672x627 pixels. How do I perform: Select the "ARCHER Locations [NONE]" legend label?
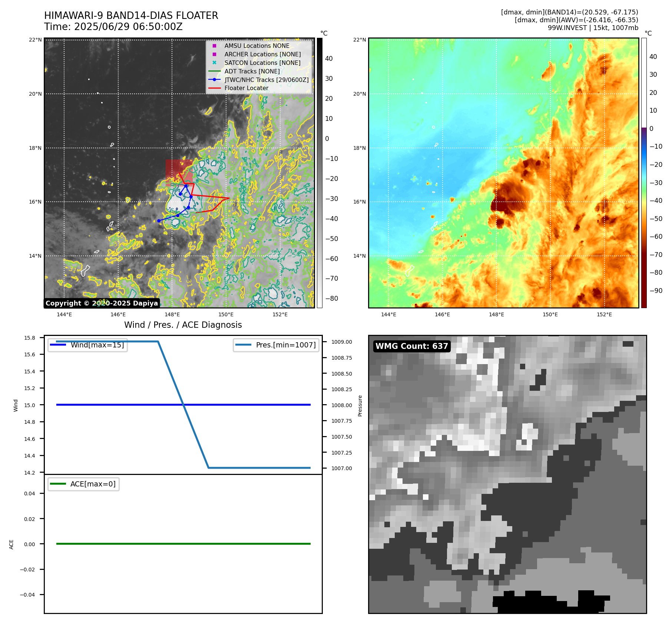262,54
